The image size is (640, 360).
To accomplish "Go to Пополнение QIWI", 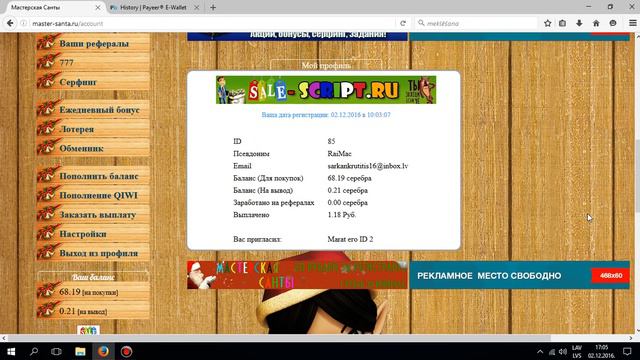I will click(x=93, y=195).
